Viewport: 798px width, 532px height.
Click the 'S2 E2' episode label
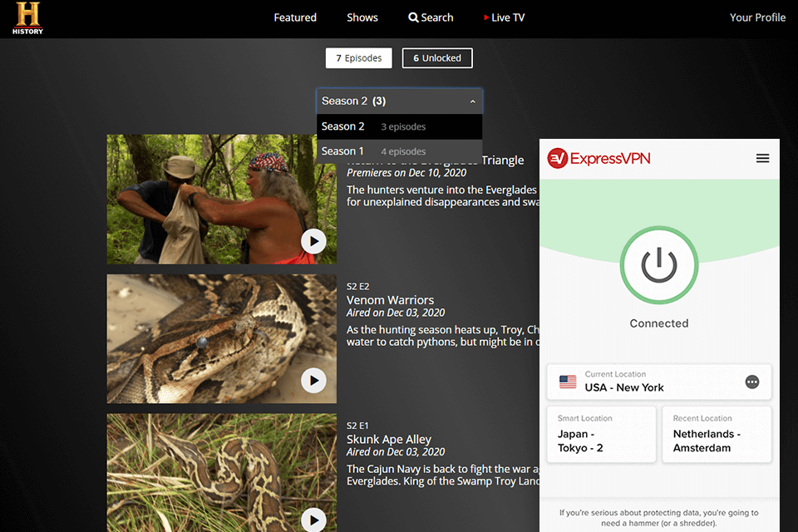[x=357, y=286]
